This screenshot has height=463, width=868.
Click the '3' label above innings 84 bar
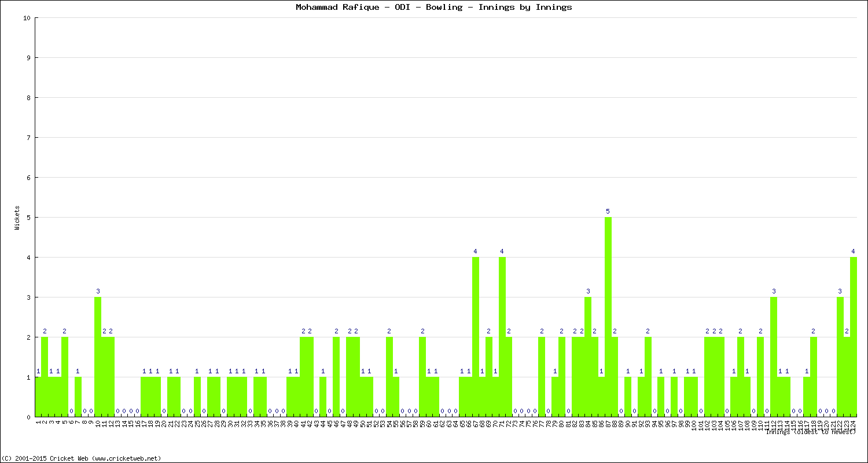(x=588, y=291)
